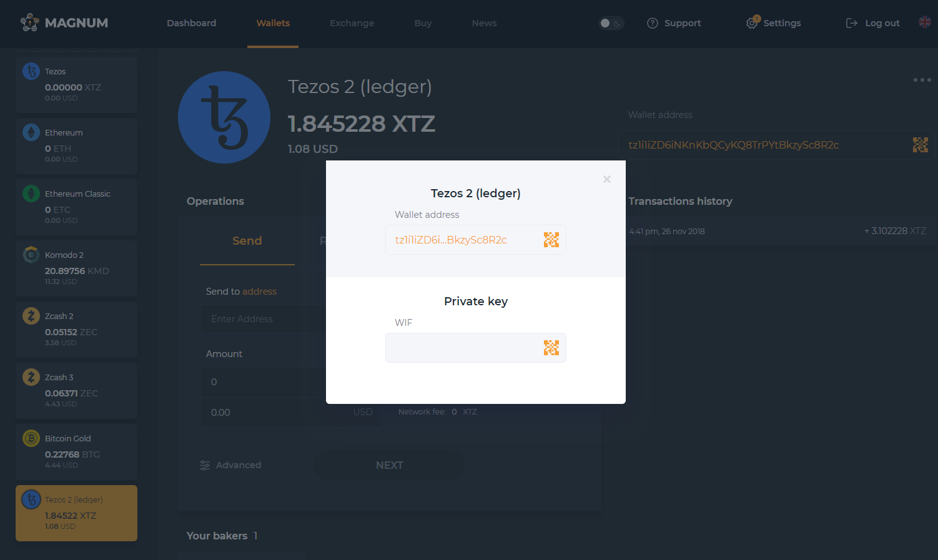This screenshot has width=938, height=560.
Task: Click the Log out link
Action: tap(882, 23)
